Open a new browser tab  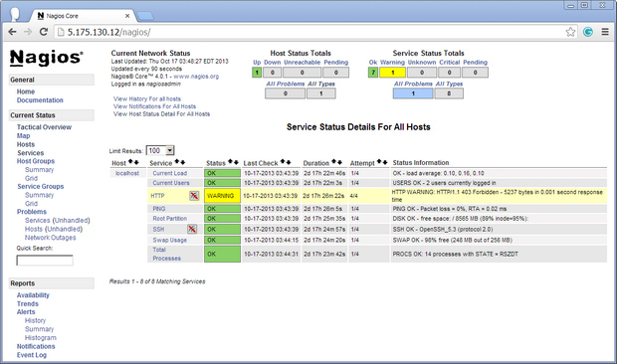[145, 16]
